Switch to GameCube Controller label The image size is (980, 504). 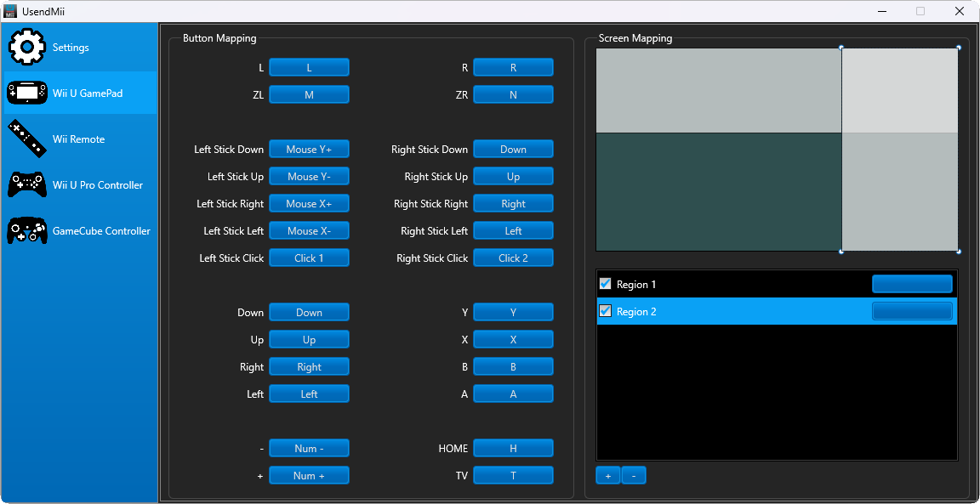101,231
